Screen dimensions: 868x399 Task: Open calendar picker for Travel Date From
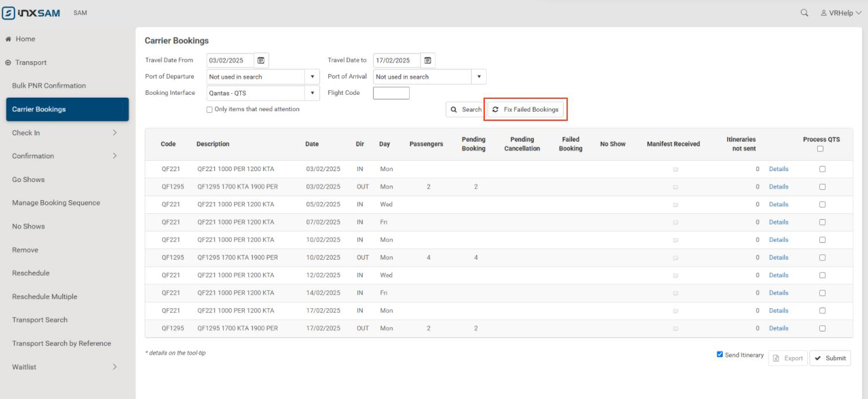point(261,60)
